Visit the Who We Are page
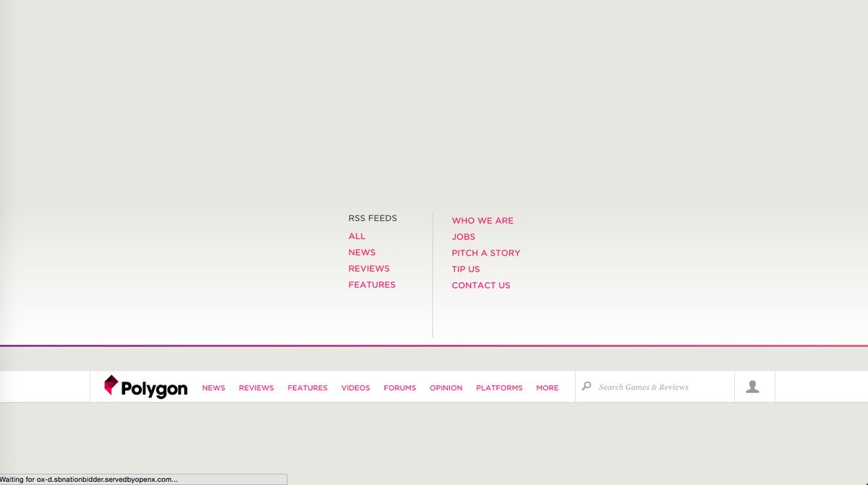The image size is (868, 485). pos(482,221)
